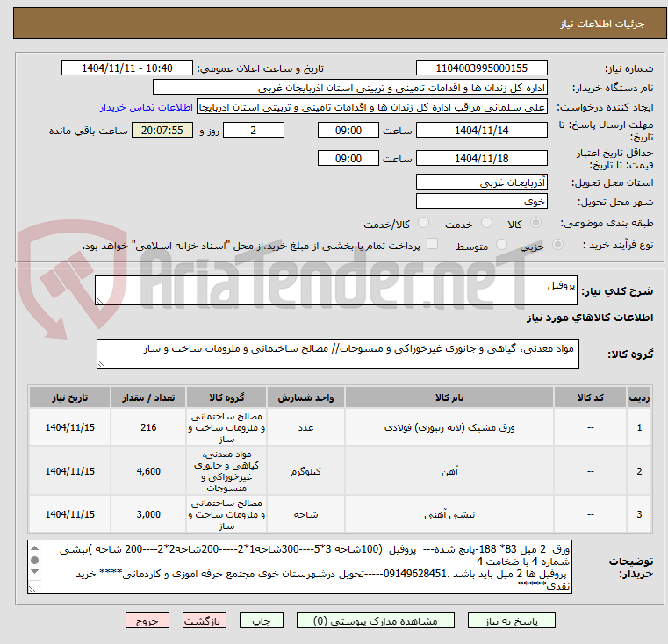
Task: Click unit cell کیلوگرم
Action: [x=305, y=471]
